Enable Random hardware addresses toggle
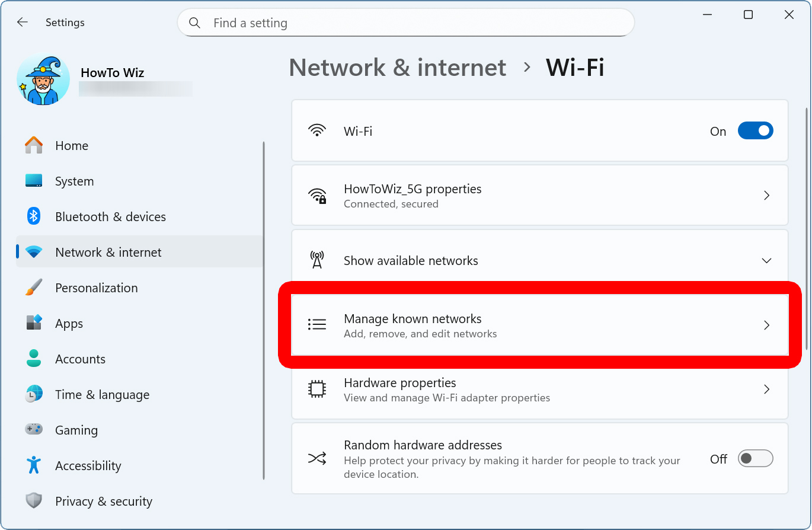The height and width of the screenshot is (530, 812). pos(755,459)
